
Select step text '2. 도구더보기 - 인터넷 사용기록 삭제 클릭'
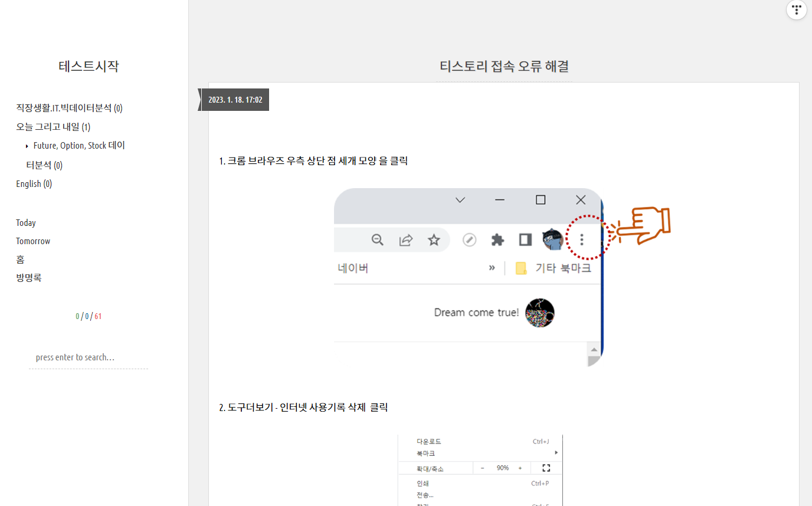tap(303, 408)
